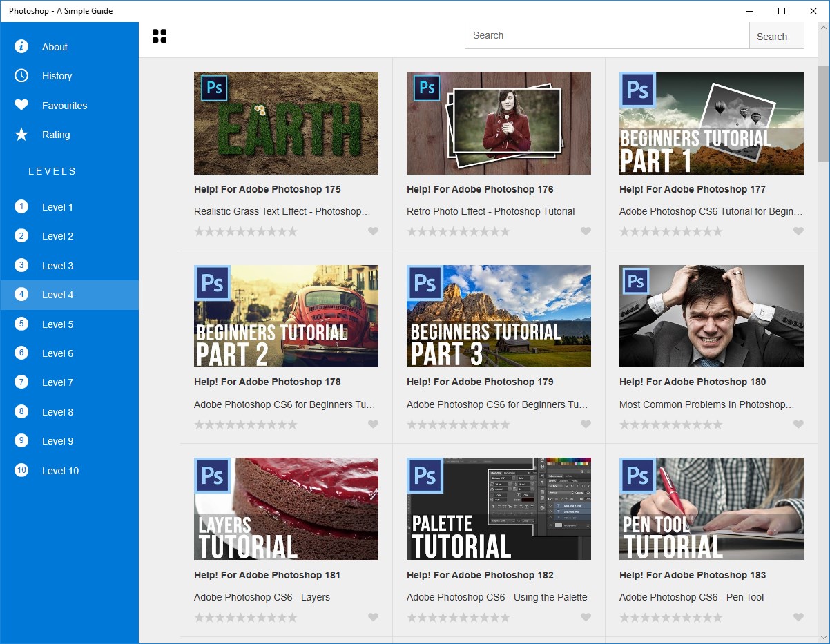Open the History menu item
Screen dimensions: 830x644
point(69,76)
